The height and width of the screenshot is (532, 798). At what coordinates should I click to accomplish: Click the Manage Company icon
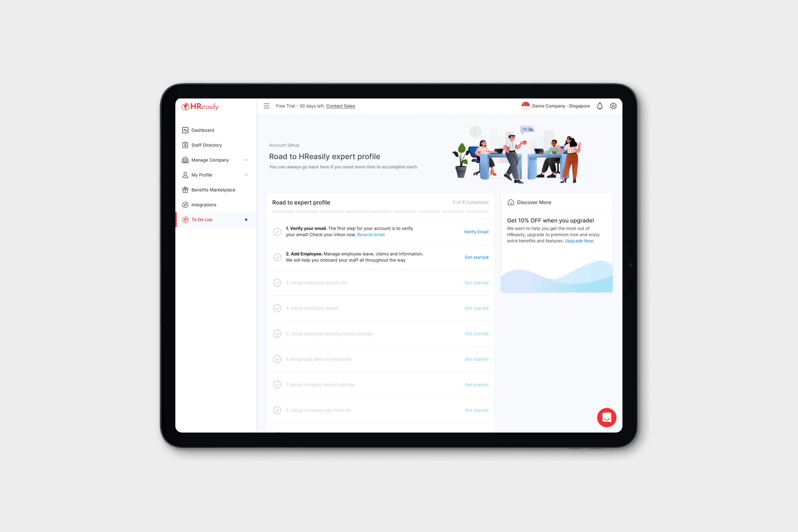[x=186, y=159]
